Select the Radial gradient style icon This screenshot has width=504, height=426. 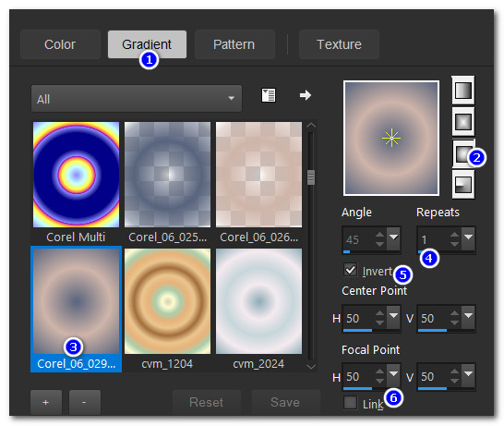(463, 185)
